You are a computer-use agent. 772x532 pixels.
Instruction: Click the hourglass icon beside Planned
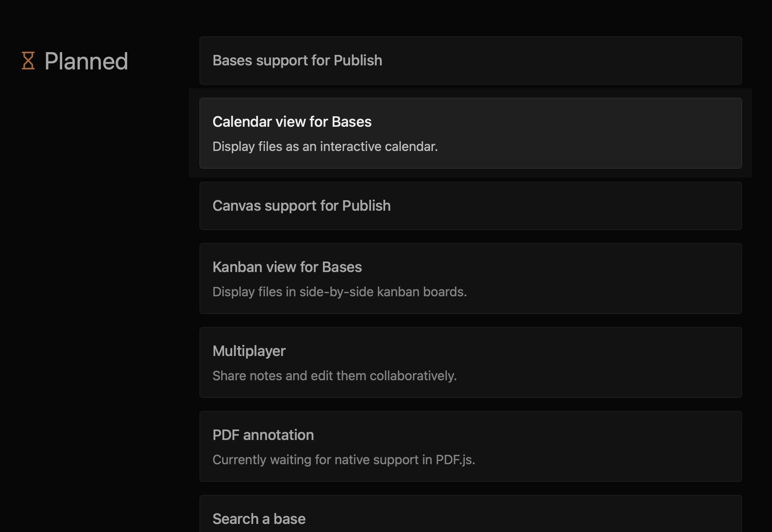click(28, 61)
